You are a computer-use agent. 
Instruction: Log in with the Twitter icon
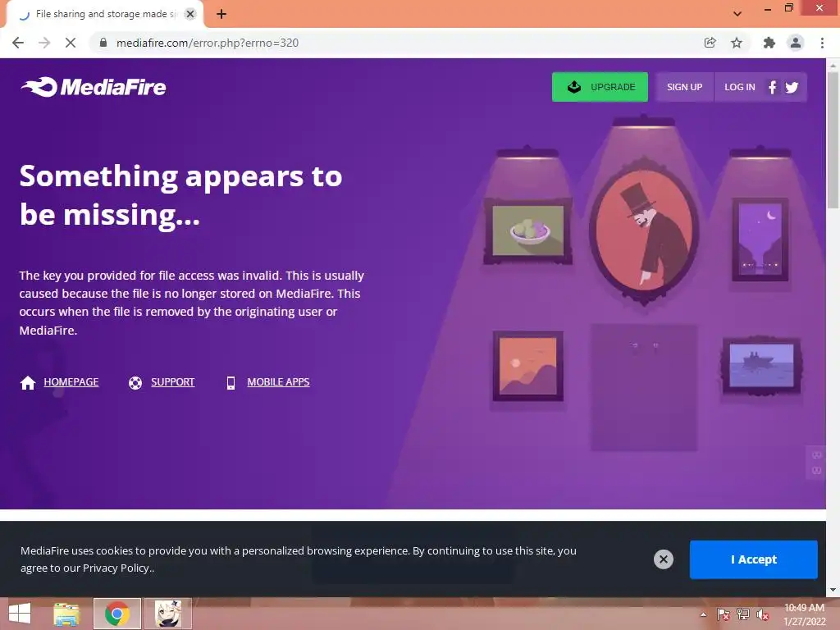point(792,87)
